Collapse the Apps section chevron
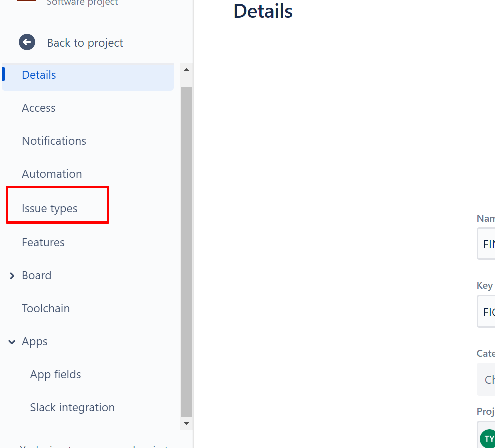Viewport: 495px width, 448px height. coord(11,341)
